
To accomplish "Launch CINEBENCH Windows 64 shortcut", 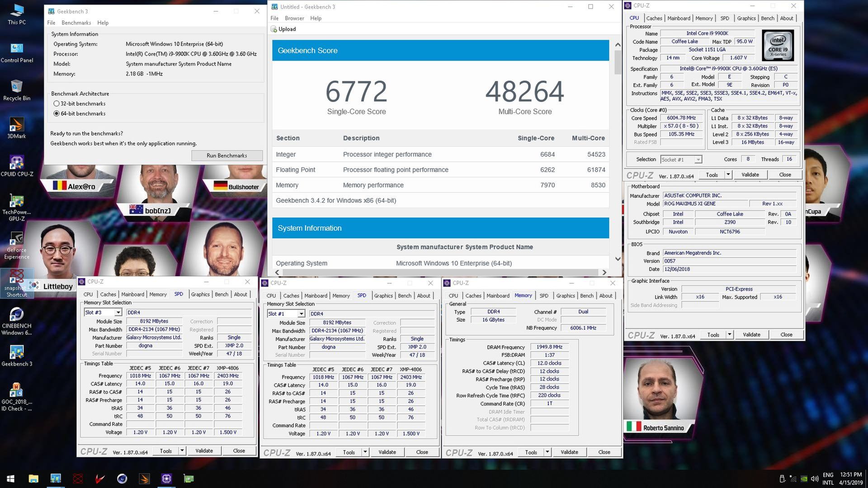I will pyautogui.click(x=17, y=322).
